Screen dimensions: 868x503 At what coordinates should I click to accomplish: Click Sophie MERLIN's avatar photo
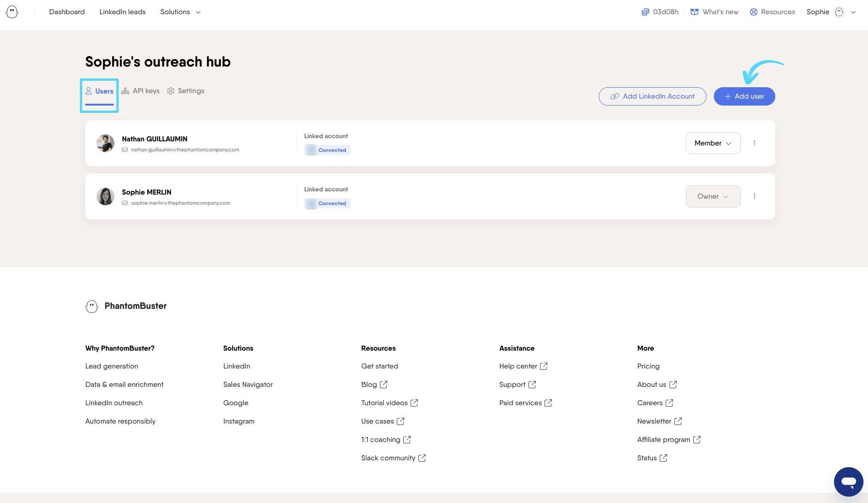(x=105, y=196)
